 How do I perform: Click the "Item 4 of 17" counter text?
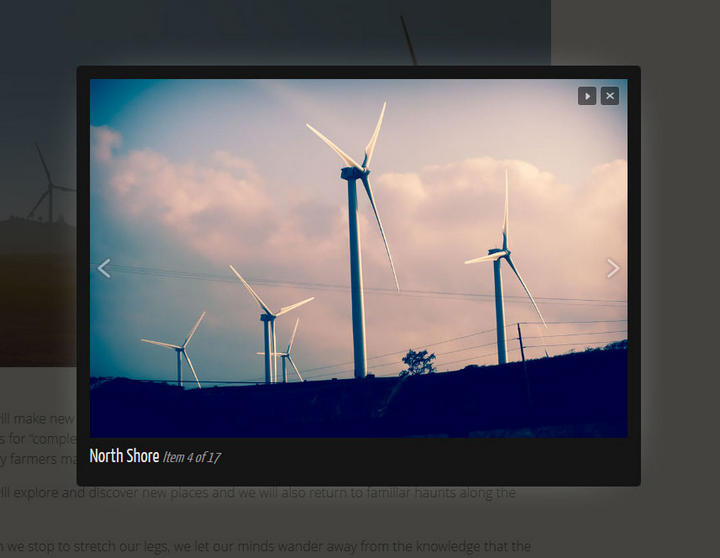tap(192, 458)
